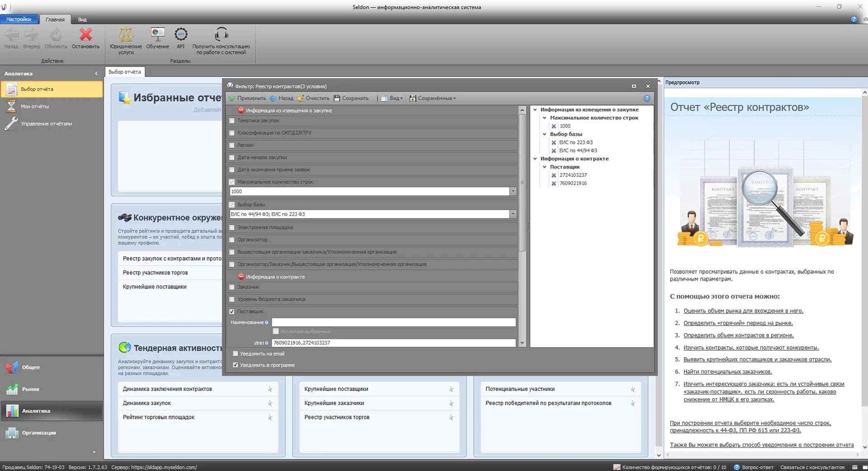Open the max rows 1000 dropdown
This screenshot has width=868, height=471.
click(513, 191)
